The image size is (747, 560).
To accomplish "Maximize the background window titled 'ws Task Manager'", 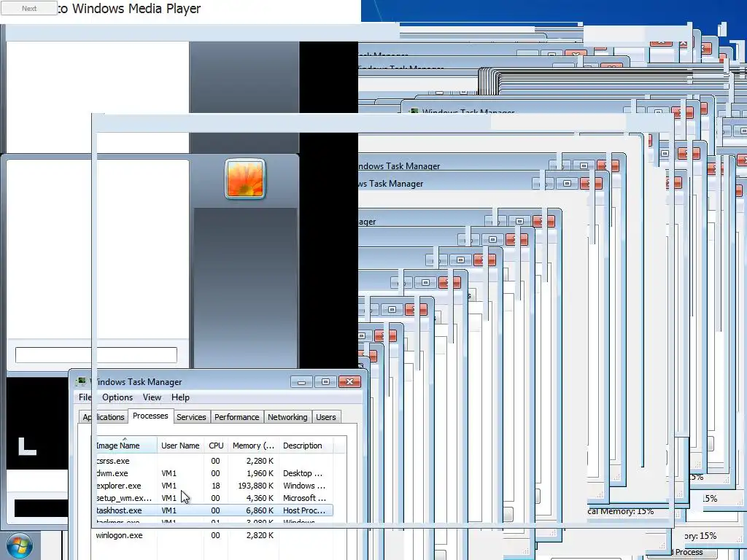I will 567,183.
